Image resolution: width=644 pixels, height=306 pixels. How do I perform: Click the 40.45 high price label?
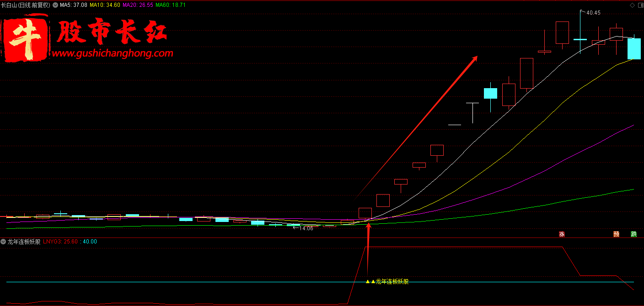(x=593, y=13)
